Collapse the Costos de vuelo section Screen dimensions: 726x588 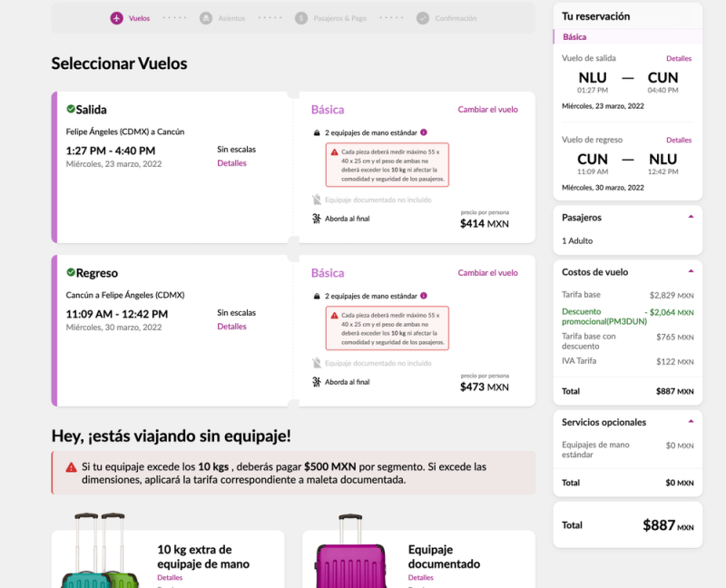[x=691, y=271]
